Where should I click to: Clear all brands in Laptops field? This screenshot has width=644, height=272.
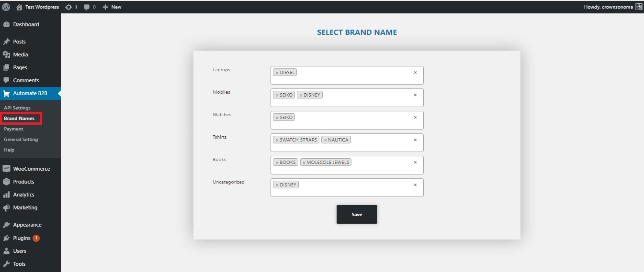coord(415,73)
